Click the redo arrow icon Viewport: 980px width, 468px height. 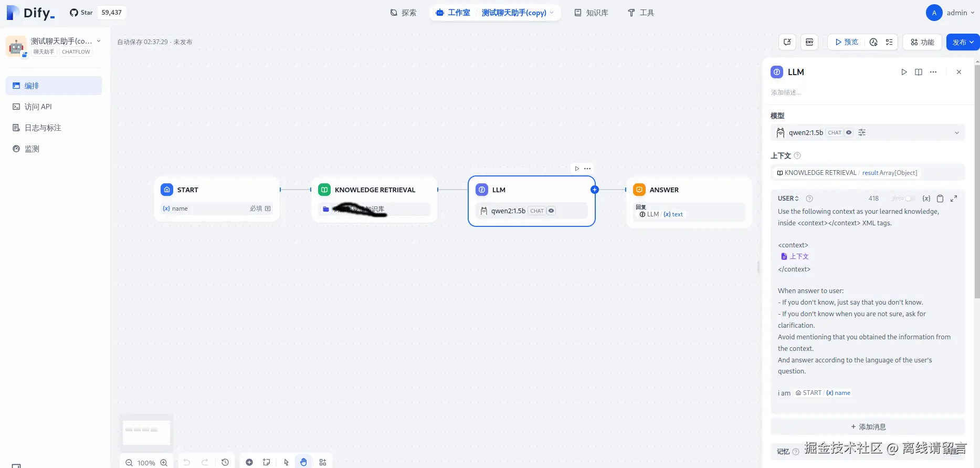(205, 462)
